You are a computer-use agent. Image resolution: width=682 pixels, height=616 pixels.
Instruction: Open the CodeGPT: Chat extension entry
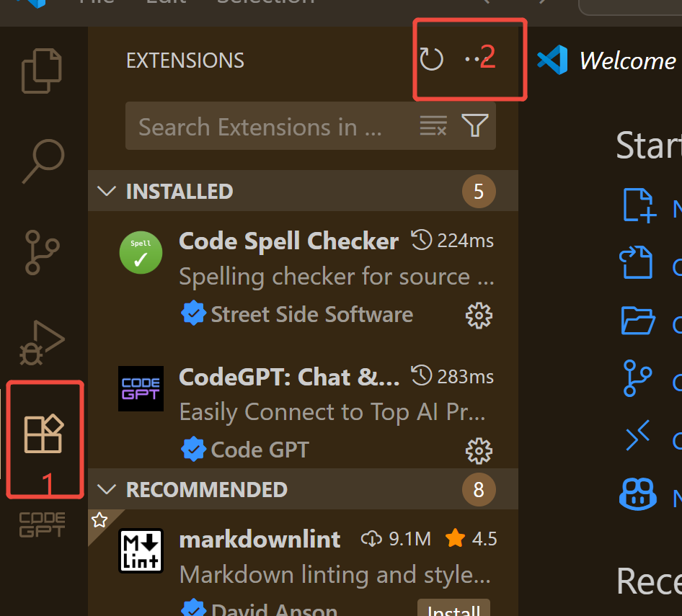click(x=288, y=377)
